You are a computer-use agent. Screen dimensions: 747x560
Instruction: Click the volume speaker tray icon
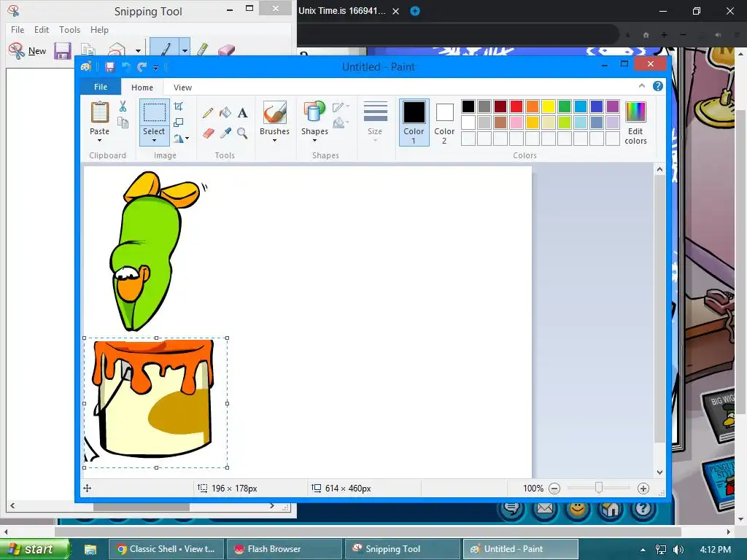[x=679, y=550]
